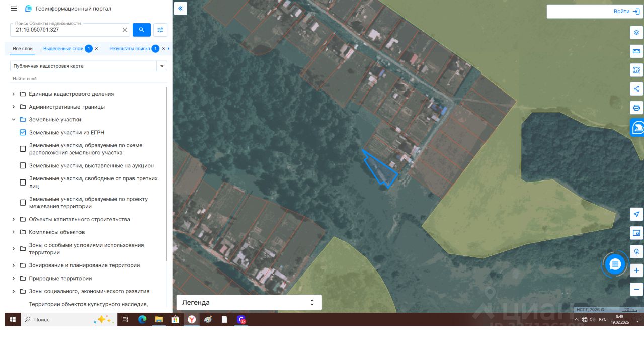The height and width of the screenshot is (362, 644).
Task: Zoom in on the map
Action: click(636, 270)
